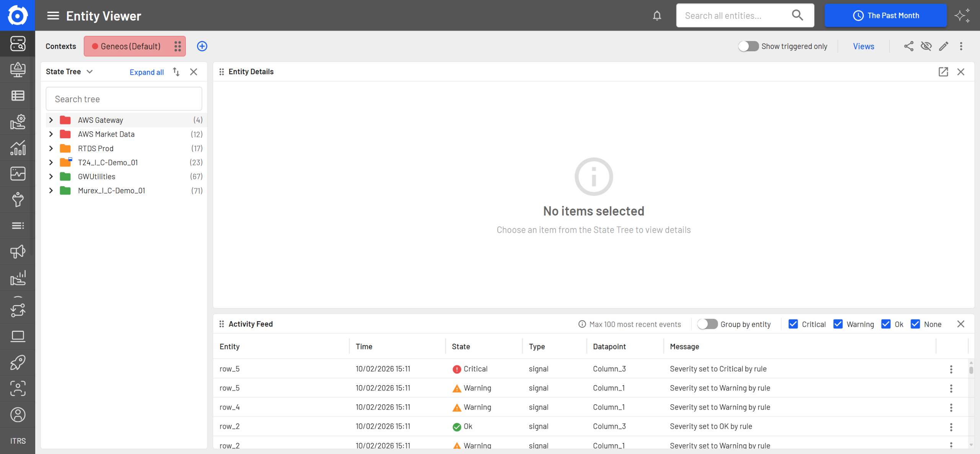Click the rocket icon in sidebar
The width and height of the screenshot is (980, 454).
click(18, 362)
